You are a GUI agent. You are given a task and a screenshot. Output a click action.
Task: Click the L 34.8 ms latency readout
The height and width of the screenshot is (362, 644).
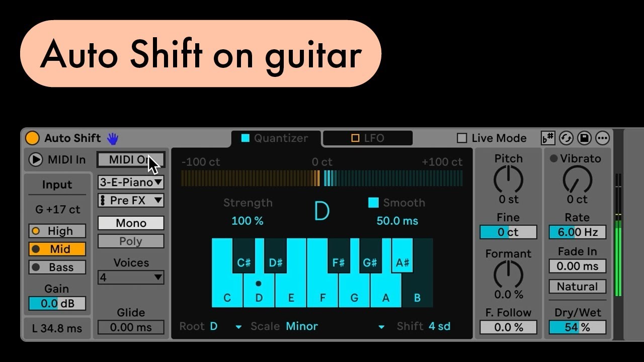tap(57, 329)
